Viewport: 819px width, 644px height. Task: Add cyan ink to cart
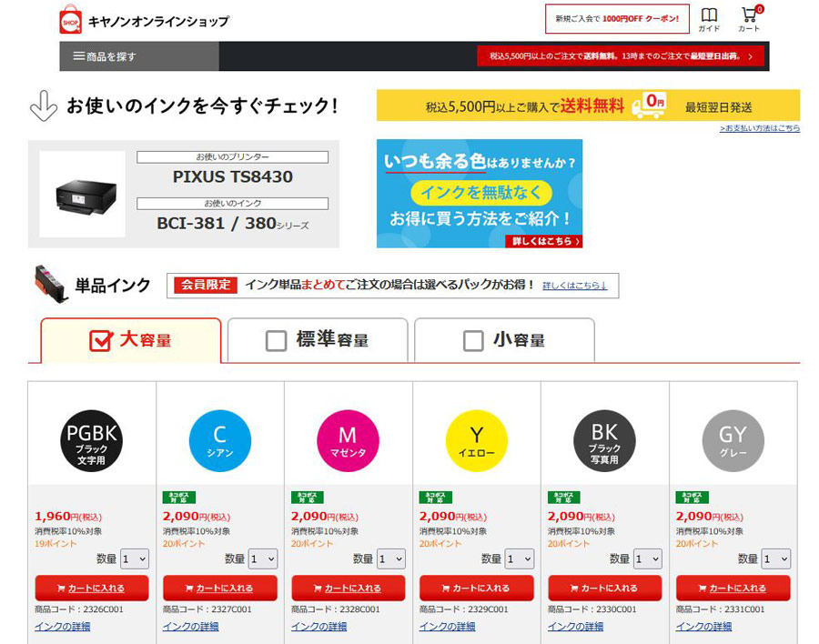pos(219,588)
